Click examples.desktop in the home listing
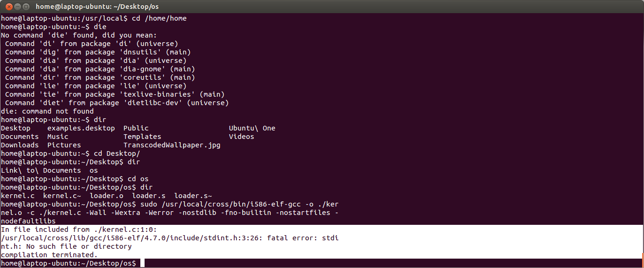 pos(81,128)
